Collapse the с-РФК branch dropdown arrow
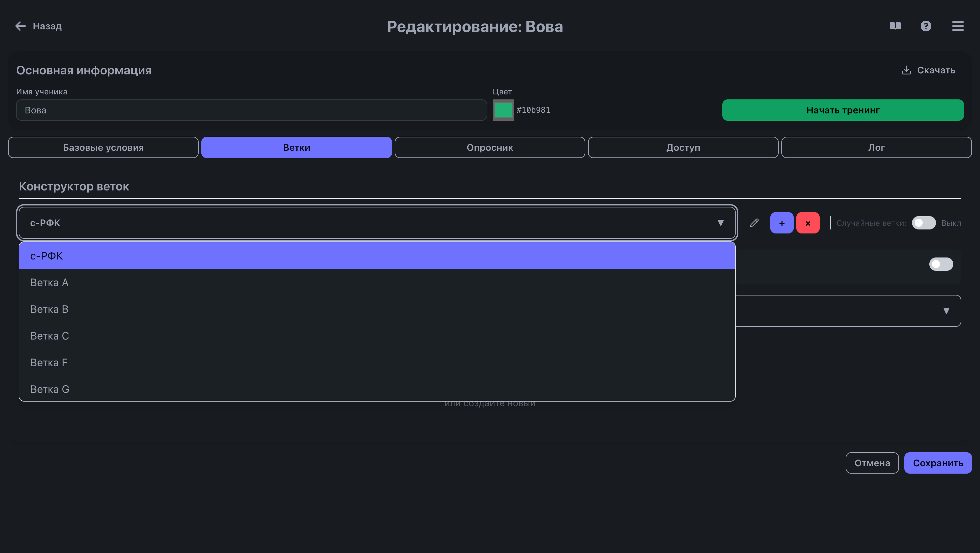 point(720,223)
